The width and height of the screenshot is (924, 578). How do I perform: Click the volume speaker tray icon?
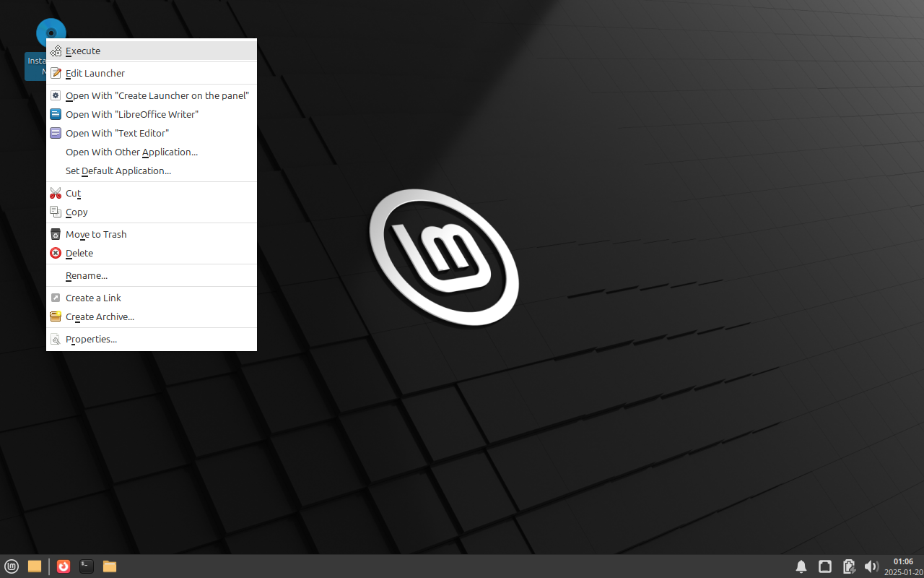[x=871, y=566]
